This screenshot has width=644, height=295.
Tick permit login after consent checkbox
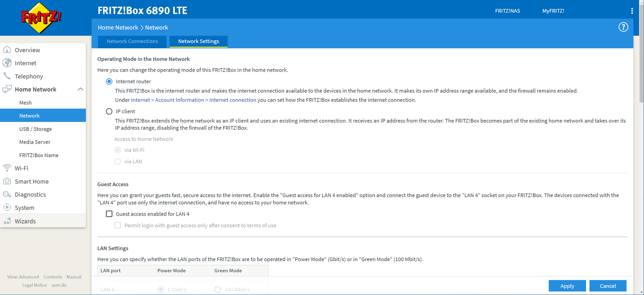[x=118, y=225]
